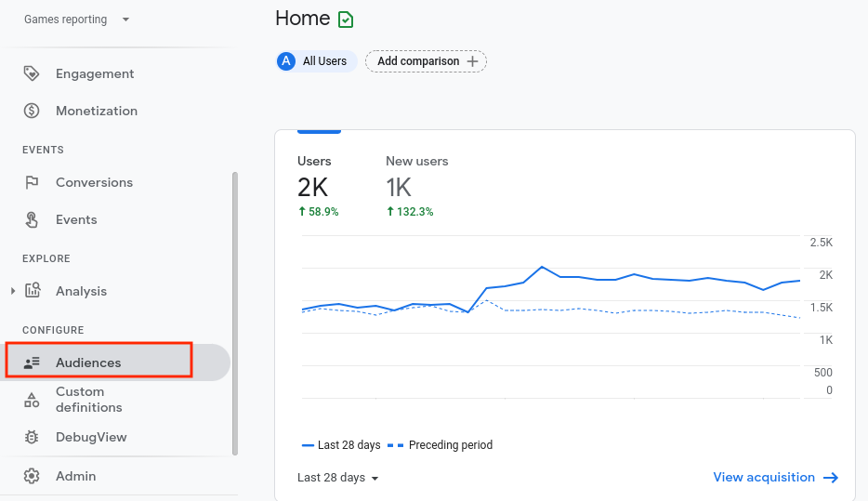Follow the View acquisition link

coord(775,478)
